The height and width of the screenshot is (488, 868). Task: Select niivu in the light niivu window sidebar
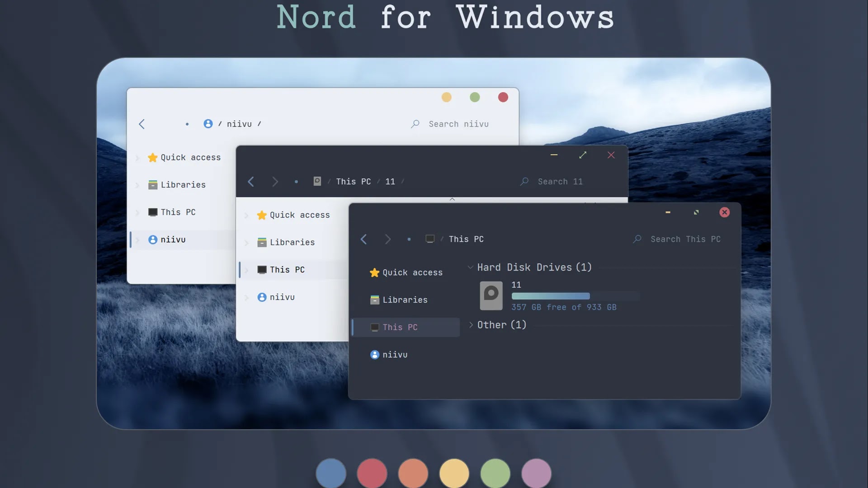tap(167, 239)
